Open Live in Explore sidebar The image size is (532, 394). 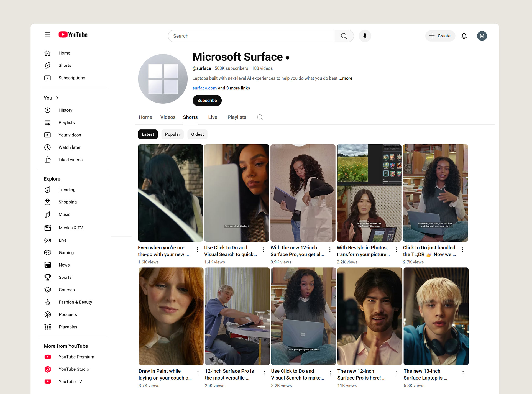pyautogui.click(x=63, y=240)
